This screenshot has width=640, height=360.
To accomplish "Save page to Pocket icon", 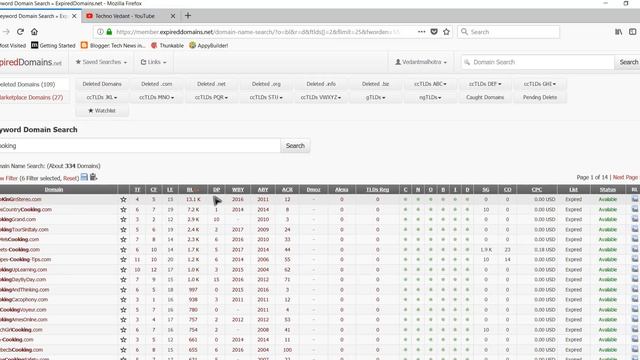I will [434, 32].
